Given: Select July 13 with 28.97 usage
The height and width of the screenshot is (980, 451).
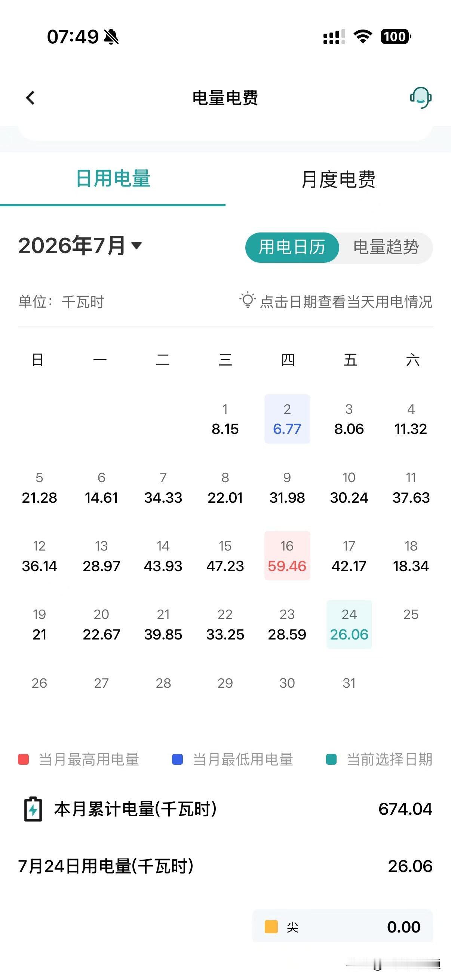Looking at the screenshot, I should [x=101, y=556].
